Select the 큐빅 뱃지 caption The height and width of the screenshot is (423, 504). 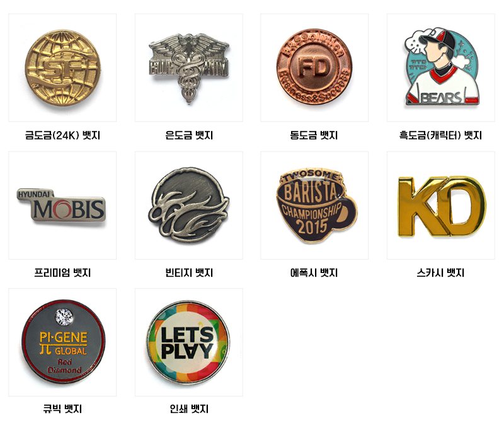[62, 409]
